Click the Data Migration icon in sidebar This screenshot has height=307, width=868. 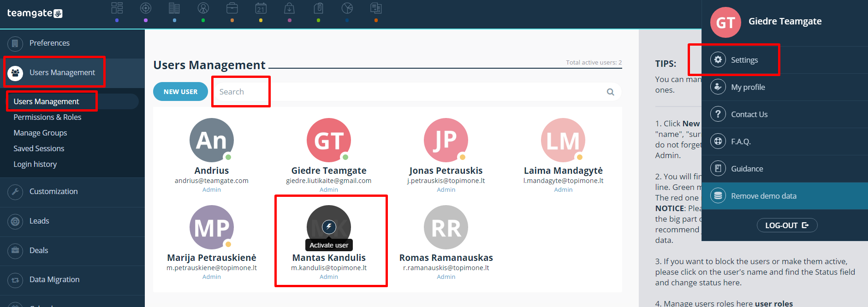tap(15, 280)
